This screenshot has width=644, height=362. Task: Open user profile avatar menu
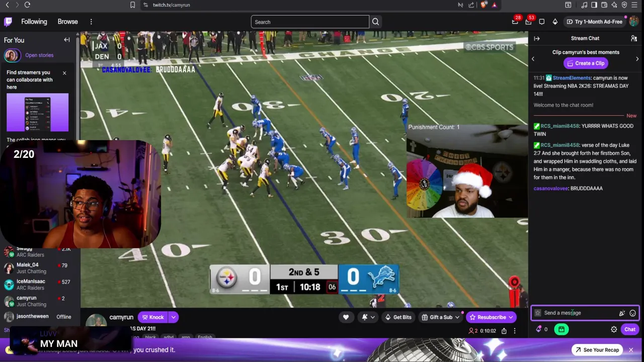pyautogui.click(x=634, y=22)
